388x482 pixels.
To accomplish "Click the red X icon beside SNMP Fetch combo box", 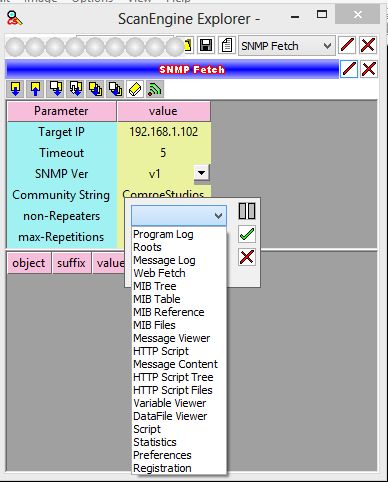I will tap(368, 45).
